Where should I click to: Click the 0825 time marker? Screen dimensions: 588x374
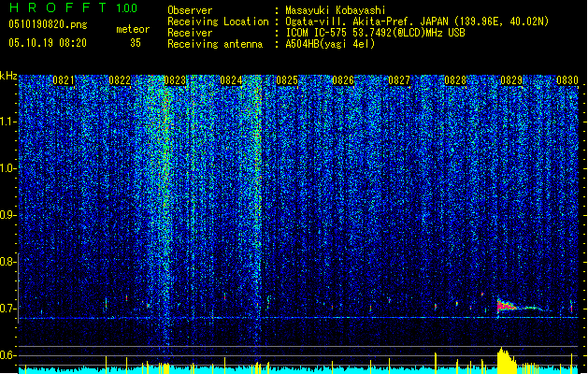pyautogui.click(x=287, y=80)
